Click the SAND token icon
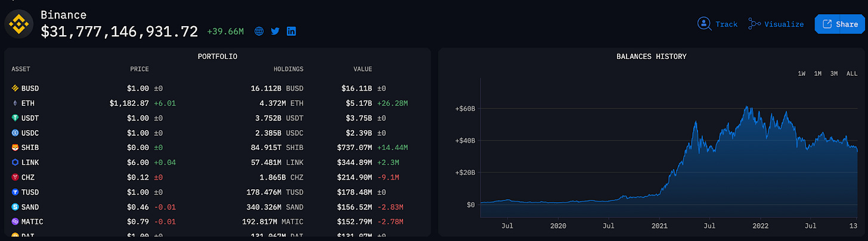 [x=15, y=207]
